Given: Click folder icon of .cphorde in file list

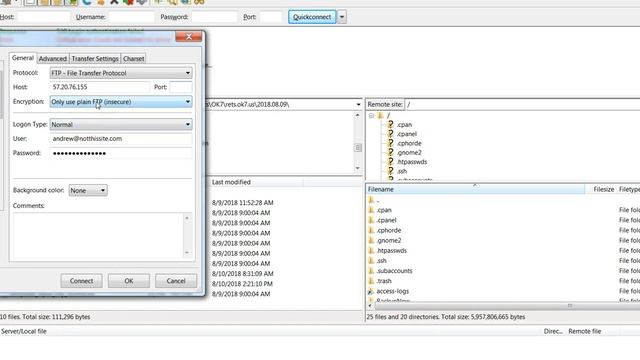Looking at the screenshot, I should point(371,230).
